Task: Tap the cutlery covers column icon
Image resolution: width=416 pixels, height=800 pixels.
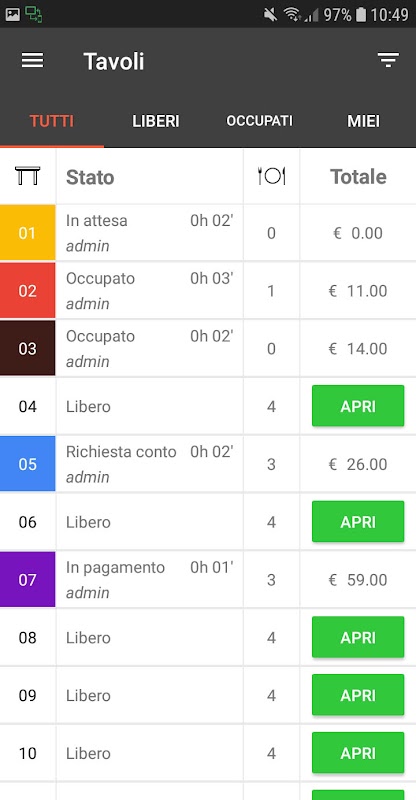Action: pos(272,176)
